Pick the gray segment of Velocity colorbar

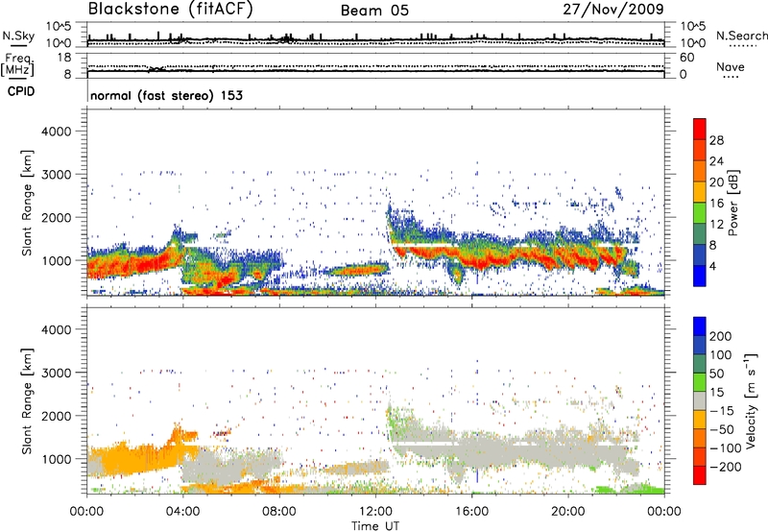(x=700, y=400)
